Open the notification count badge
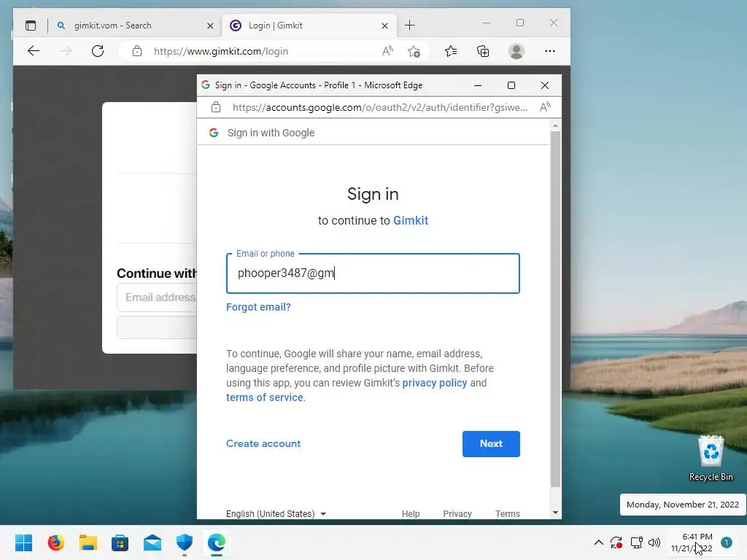The image size is (747, 560). [727, 542]
